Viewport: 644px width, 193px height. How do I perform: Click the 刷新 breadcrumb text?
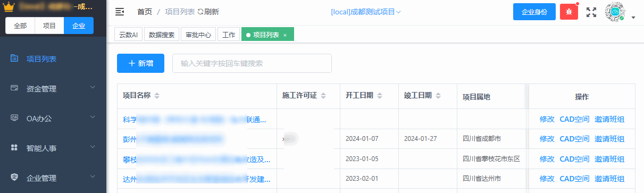pyautogui.click(x=212, y=12)
